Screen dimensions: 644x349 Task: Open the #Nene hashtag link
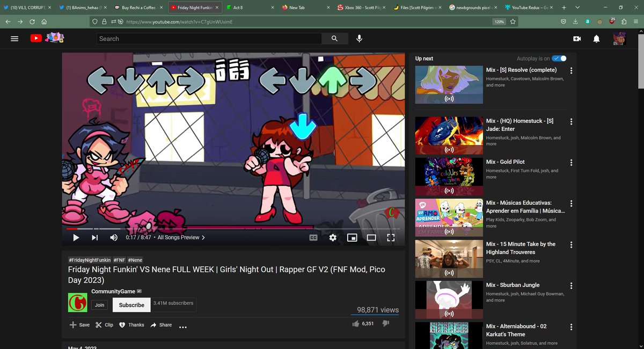click(x=135, y=260)
